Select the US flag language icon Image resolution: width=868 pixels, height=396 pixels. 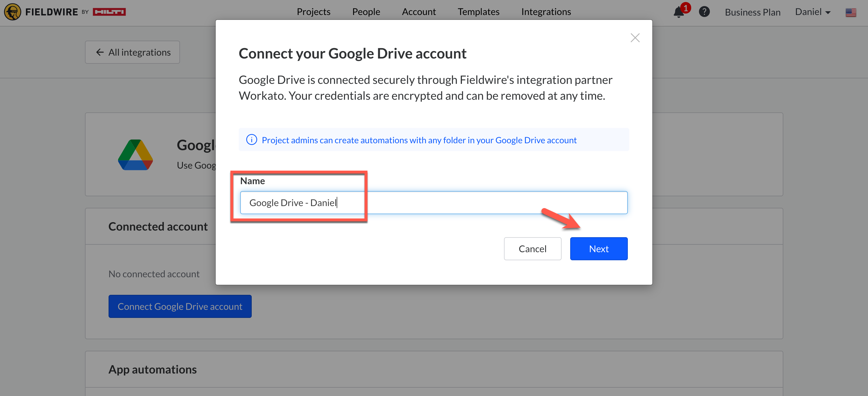coord(850,12)
